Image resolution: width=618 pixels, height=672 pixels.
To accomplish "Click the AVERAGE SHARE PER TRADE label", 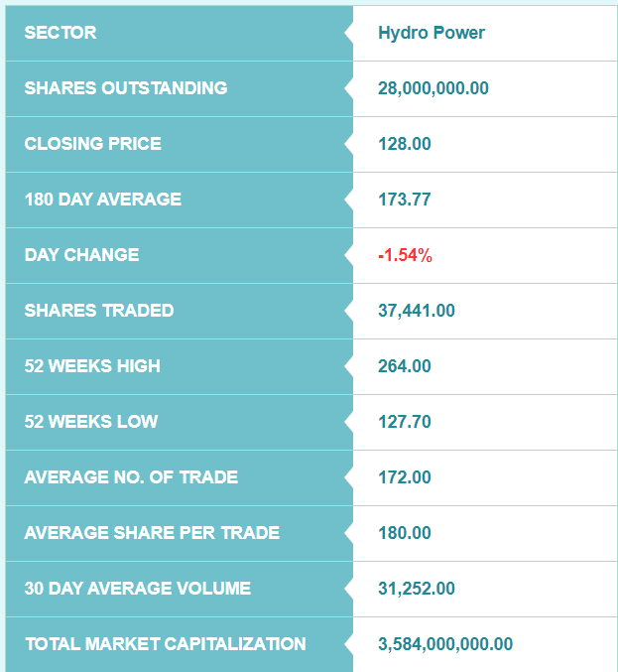I will (x=152, y=533).
